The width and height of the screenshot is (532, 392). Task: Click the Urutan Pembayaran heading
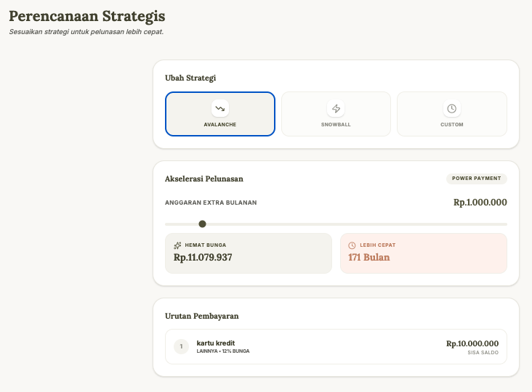(x=202, y=316)
